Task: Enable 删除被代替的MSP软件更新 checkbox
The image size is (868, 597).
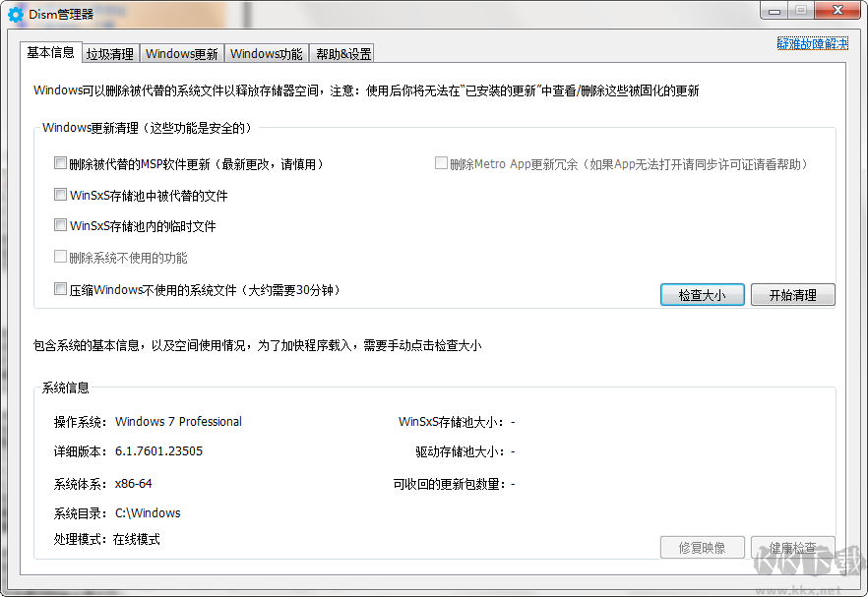Action: pyautogui.click(x=60, y=163)
